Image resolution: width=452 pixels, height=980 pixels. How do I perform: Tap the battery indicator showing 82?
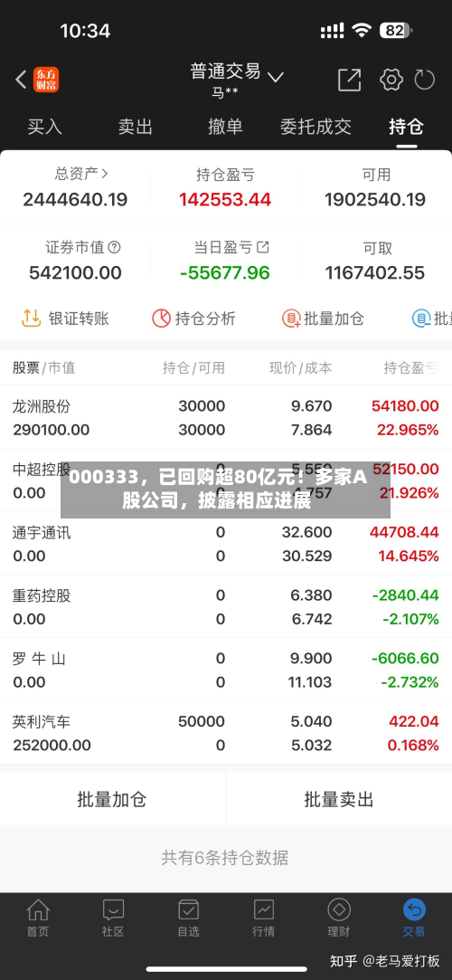396,30
